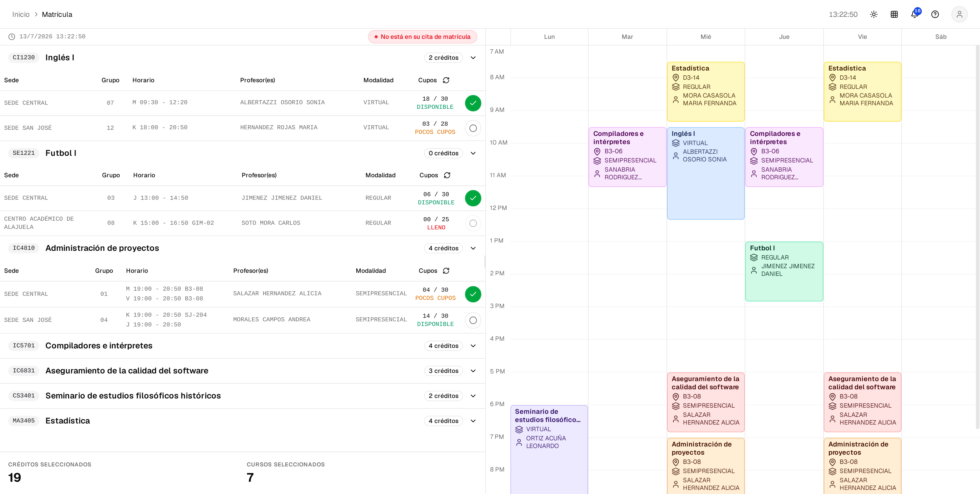
Task: Open the Inglés I block on Wednesday
Action: pos(706,174)
